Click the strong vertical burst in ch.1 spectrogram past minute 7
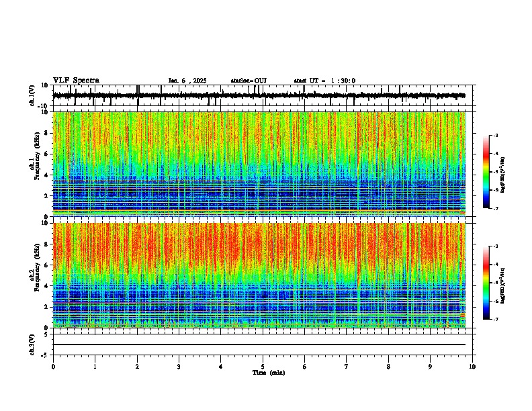This screenshot has height=411, width=532. click(357, 164)
